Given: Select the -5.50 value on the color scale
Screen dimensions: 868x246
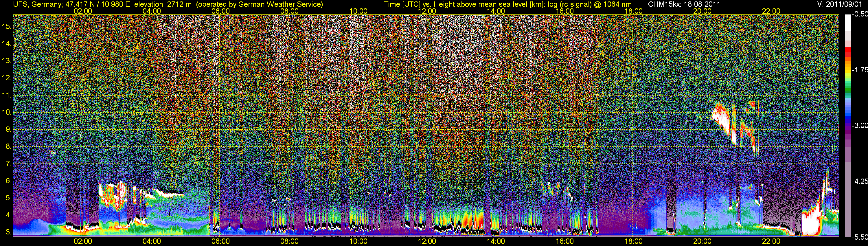Looking at the screenshot, I should [860, 237].
